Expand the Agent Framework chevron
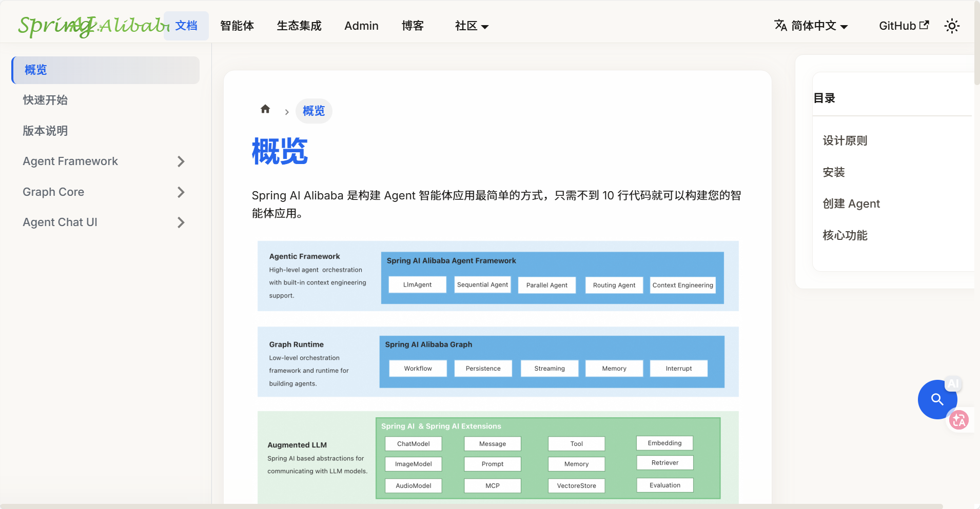Image resolution: width=980 pixels, height=509 pixels. (181, 161)
